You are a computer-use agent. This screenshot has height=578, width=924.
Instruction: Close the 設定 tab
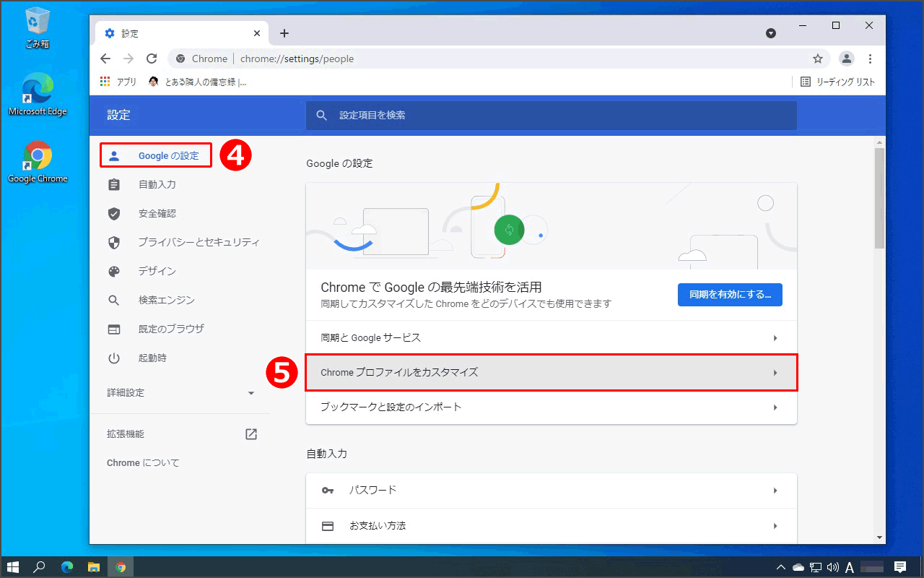[x=257, y=33]
